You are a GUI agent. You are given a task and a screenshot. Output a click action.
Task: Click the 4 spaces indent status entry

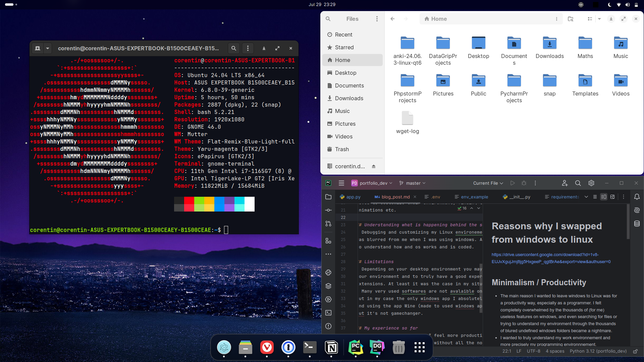click(x=555, y=351)
